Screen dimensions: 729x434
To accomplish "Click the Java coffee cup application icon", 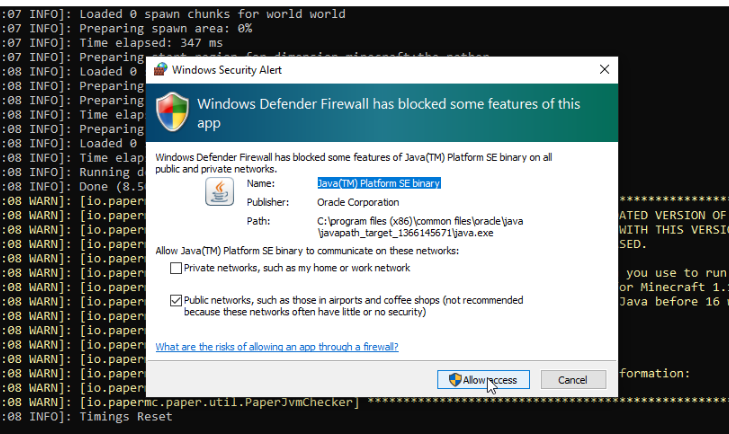I will click(x=219, y=192).
